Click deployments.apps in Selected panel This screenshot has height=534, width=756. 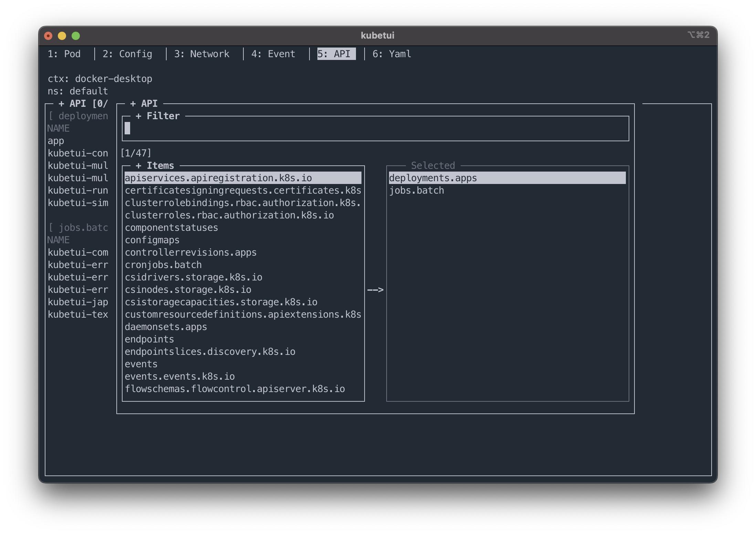coord(433,178)
